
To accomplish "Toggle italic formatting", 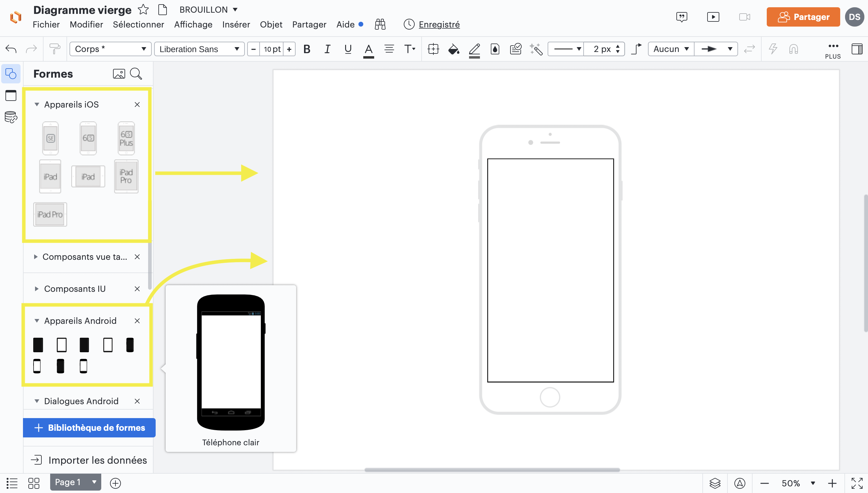I will [x=327, y=49].
